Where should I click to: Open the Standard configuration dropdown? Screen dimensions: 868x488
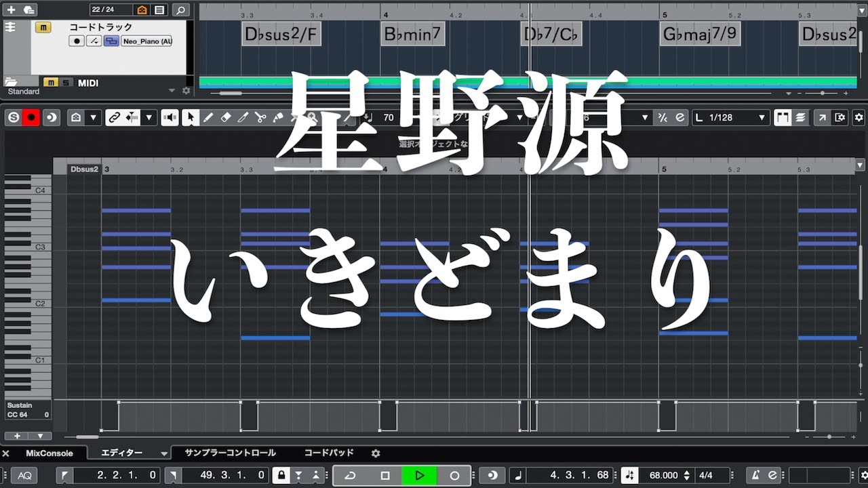click(x=172, y=91)
